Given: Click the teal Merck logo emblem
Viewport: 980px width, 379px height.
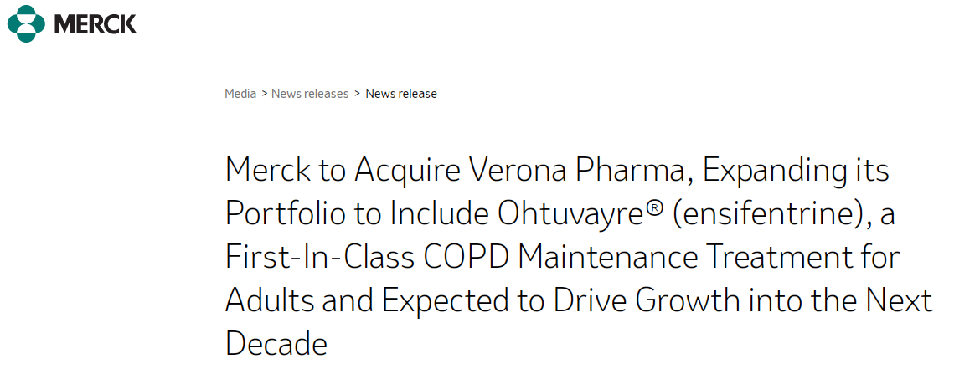Looking at the screenshot, I should [26, 24].
